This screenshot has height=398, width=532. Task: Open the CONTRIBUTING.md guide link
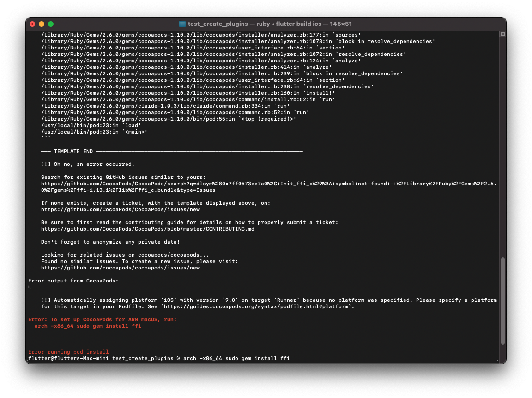click(x=148, y=229)
